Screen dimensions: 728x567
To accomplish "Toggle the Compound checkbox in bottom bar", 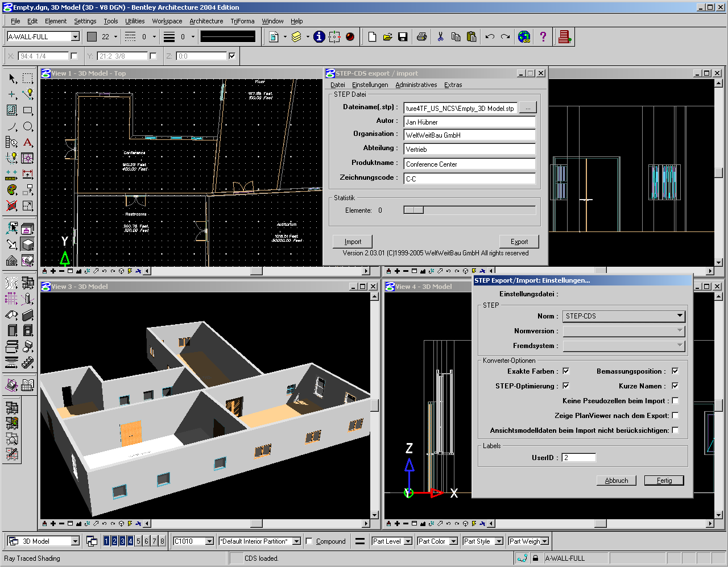I will [x=309, y=541].
